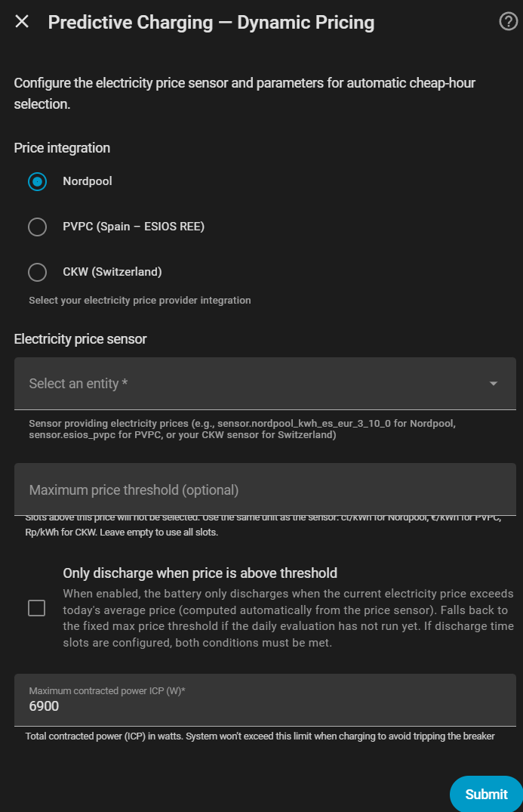Click the "Electricity price sensor" section heading

coord(80,339)
